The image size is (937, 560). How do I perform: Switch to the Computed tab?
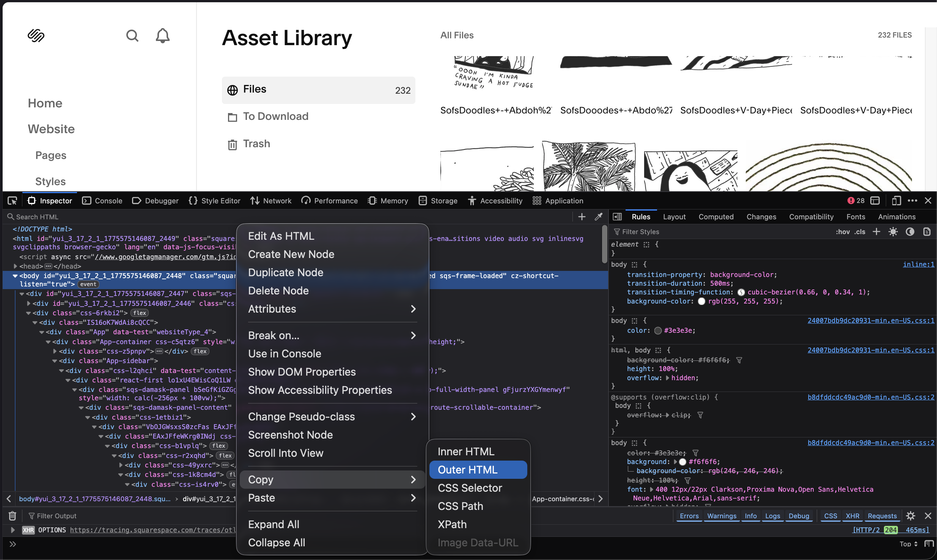point(716,216)
